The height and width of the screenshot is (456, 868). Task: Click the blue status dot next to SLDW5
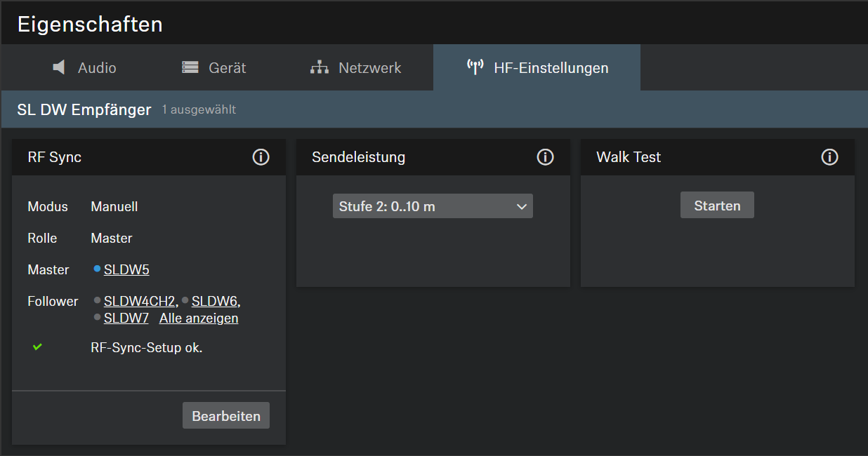(x=97, y=268)
